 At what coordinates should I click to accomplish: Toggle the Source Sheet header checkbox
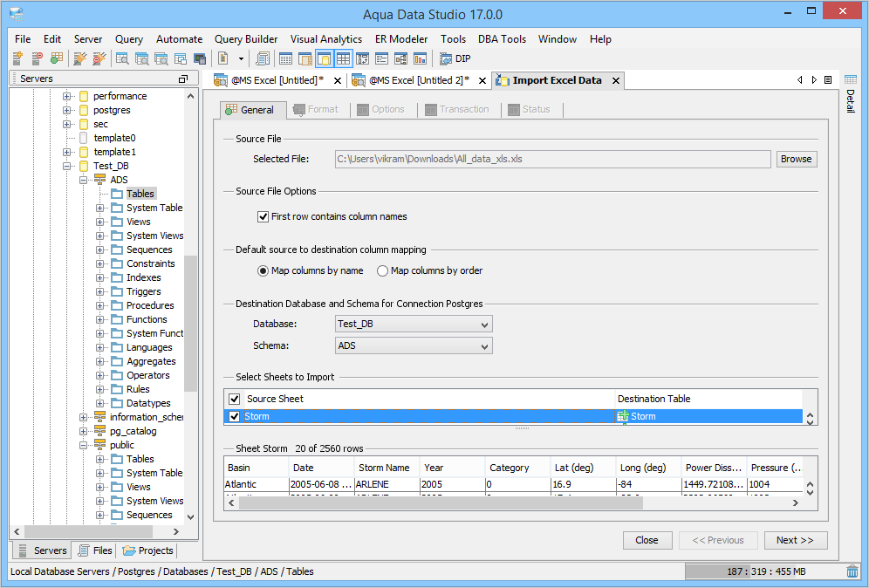point(235,399)
